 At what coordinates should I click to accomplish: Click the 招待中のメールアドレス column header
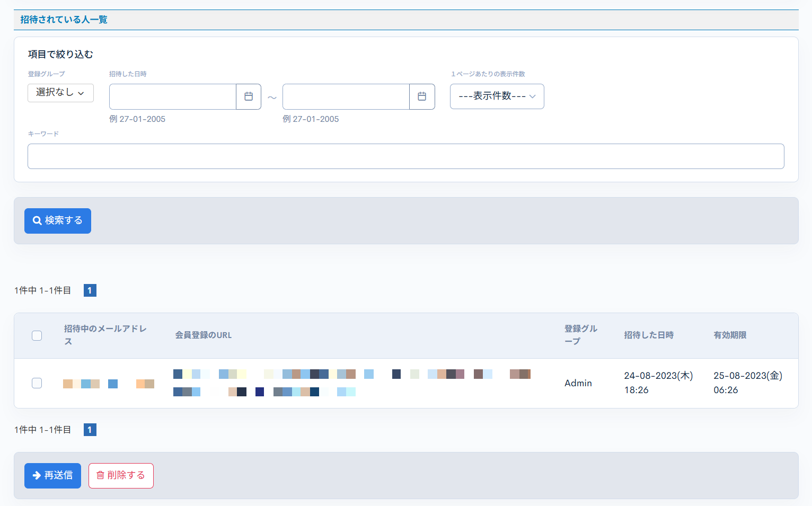(x=105, y=335)
